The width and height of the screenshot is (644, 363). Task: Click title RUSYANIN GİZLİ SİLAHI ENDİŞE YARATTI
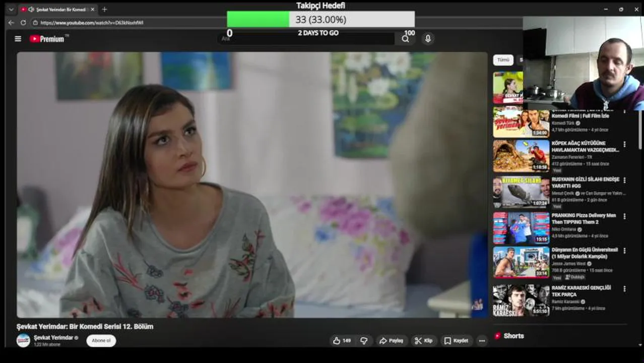[585, 183]
